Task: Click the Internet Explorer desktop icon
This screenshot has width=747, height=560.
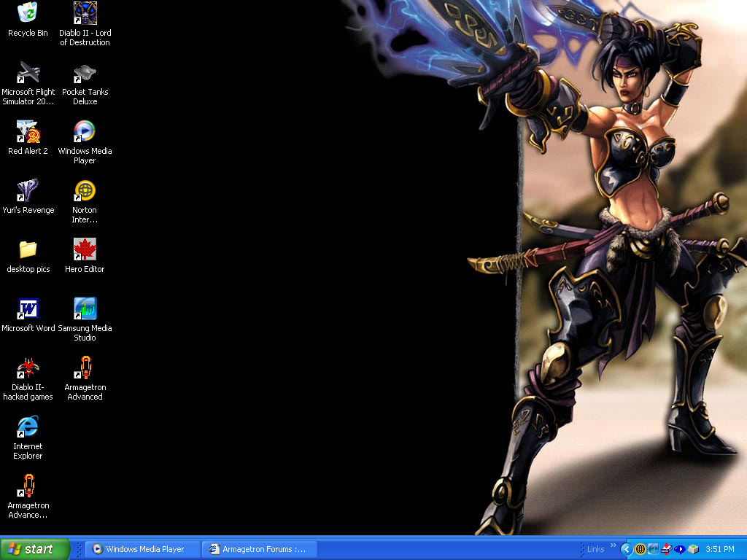Action: 28,427
